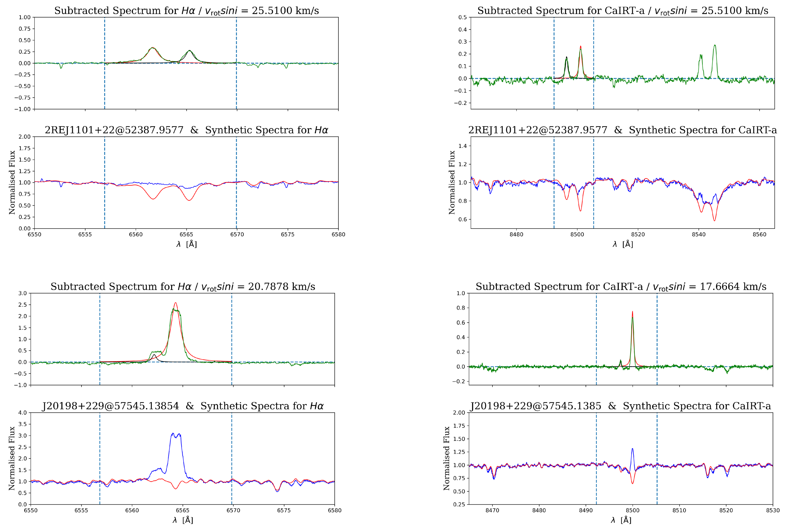Click the 6565 tick label on the 2REJ1101+22 Hα axis
Screen dimensions: 785x532
pos(186,235)
